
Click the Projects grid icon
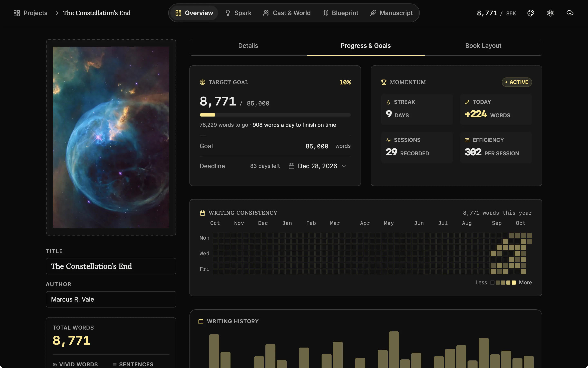coord(17,13)
